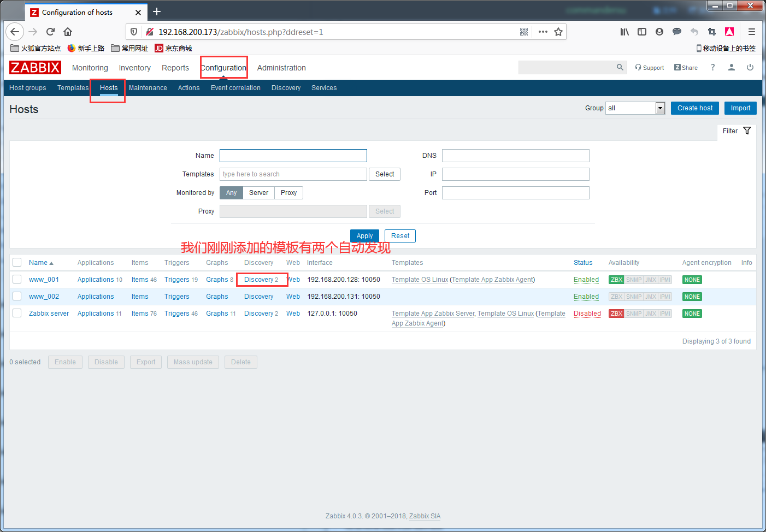This screenshot has height=532, width=766.
Task: Open Reports menu
Action: pos(175,68)
